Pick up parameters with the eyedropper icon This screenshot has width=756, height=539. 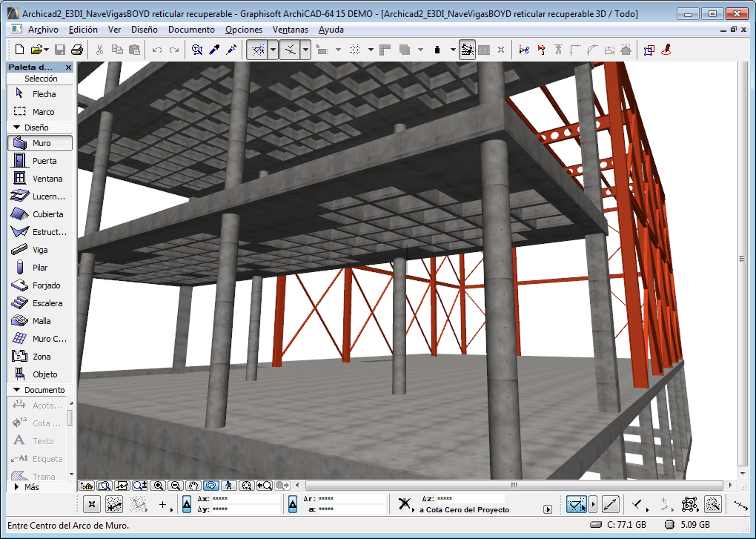214,50
